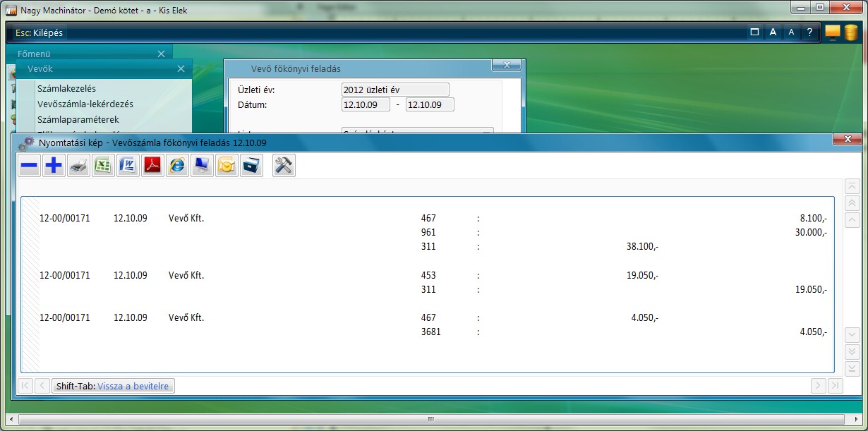Image resolution: width=868 pixels, height=431 pixels.
Task: Click the start date field 12.10.09
Action: coord(366,104)
